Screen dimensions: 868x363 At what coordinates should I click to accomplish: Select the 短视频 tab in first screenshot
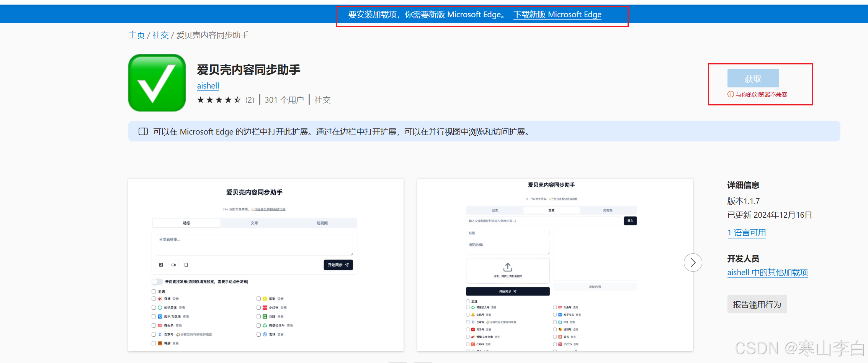[x=322, y=223]
